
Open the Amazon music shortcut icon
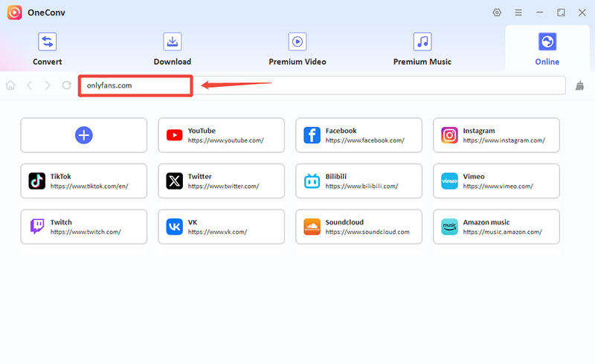(449, 227)
